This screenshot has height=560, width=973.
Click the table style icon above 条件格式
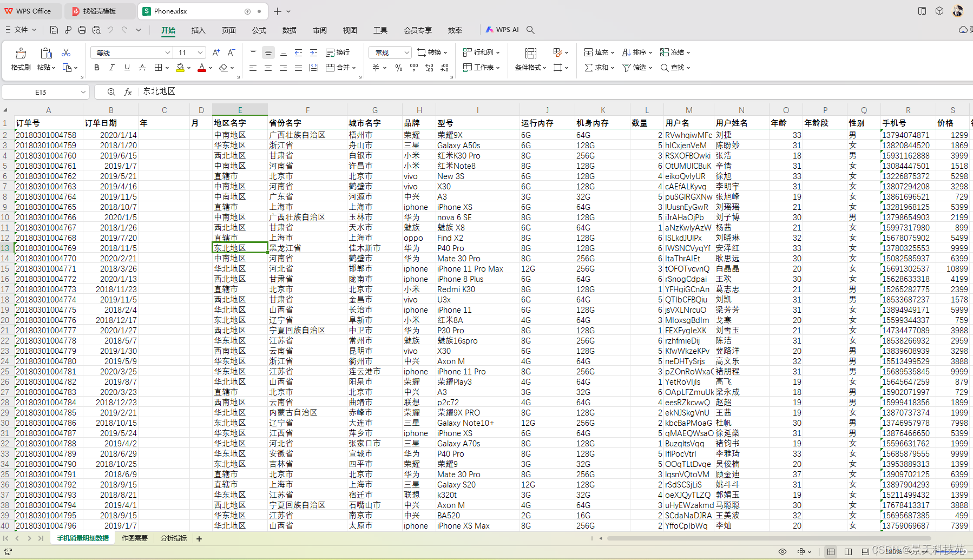[x=531, y=53]
